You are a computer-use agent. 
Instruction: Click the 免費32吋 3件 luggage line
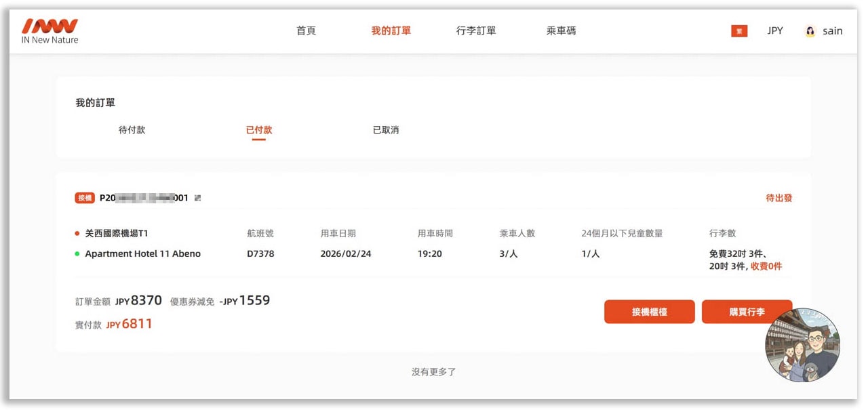pyautogui.click(x=738, y=253)
